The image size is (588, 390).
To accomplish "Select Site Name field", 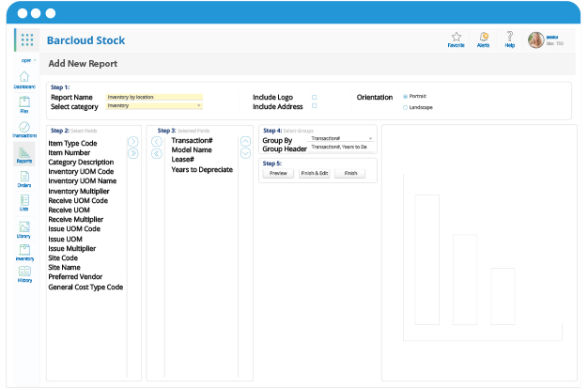I will click(x=64, y=267).
